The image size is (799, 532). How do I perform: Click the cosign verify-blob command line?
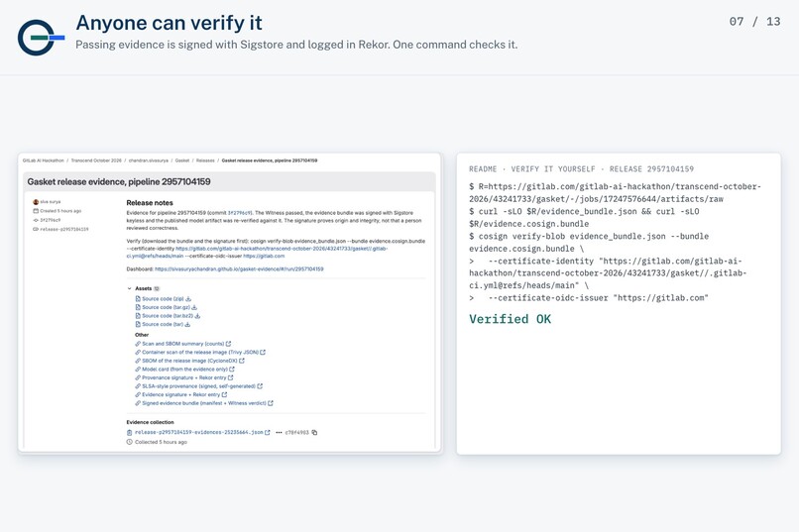[589, 243]
